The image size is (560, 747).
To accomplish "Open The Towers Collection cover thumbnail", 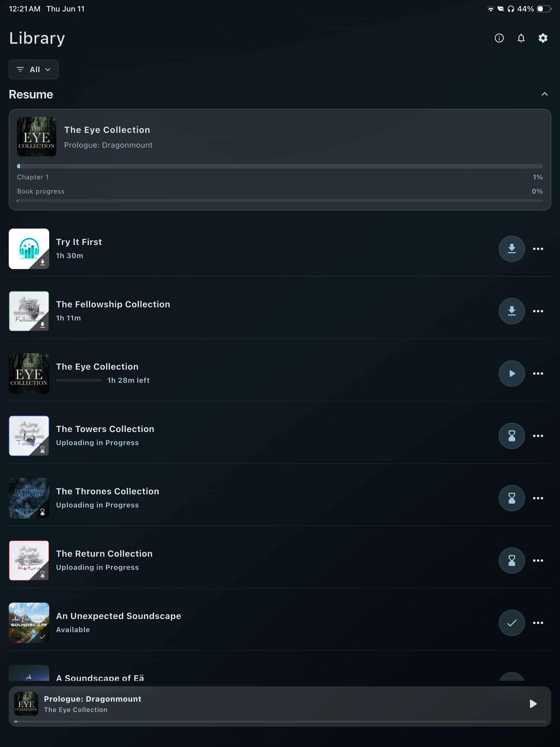I will (29, 436).
